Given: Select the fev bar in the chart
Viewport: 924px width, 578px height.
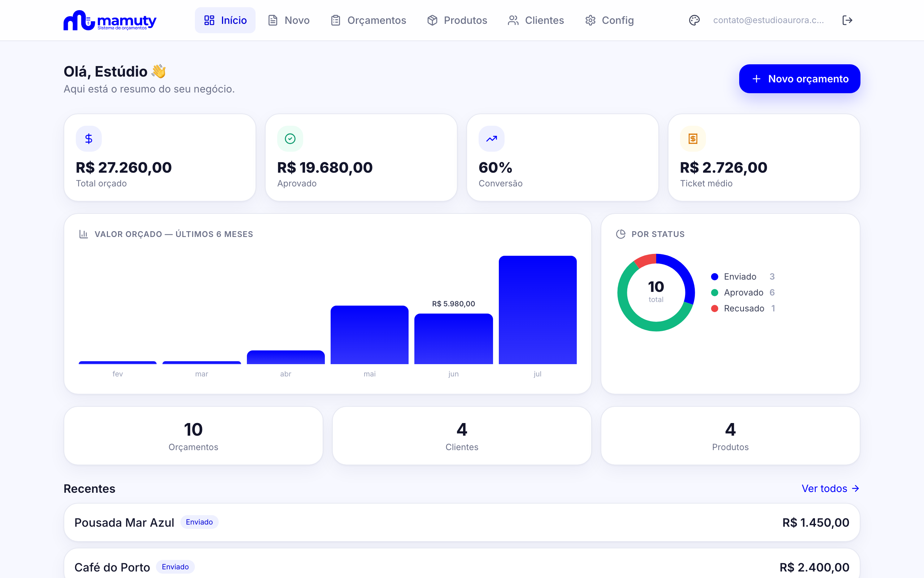Looking at the screenshot, I should pyautogui.click(x=118, y=362).
